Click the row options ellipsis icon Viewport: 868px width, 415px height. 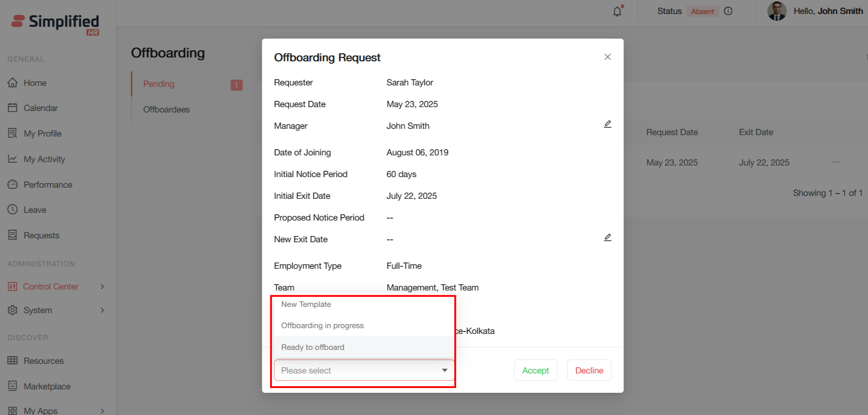(x=836, y=162)
